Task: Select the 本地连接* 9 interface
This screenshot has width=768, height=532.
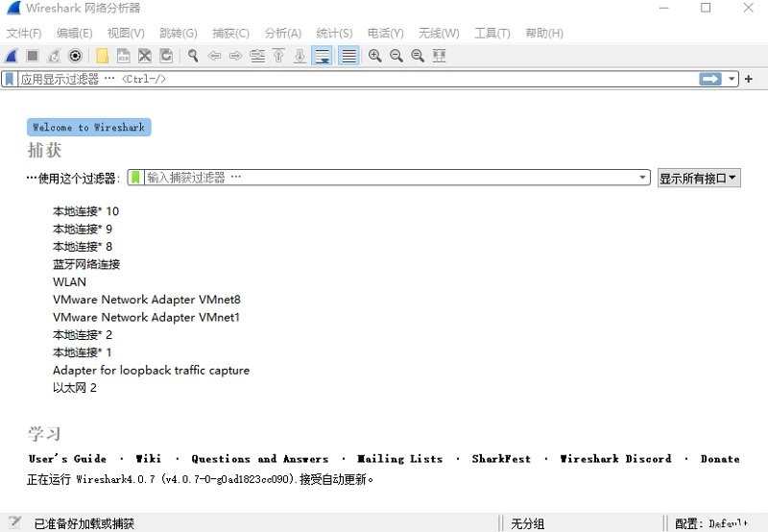Action: tap(83, 229)
